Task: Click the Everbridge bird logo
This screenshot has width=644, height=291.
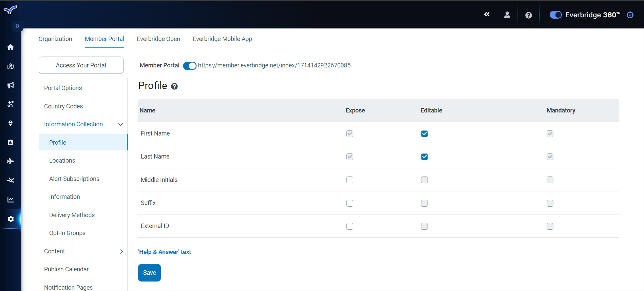Action: [x=11, y=10]
